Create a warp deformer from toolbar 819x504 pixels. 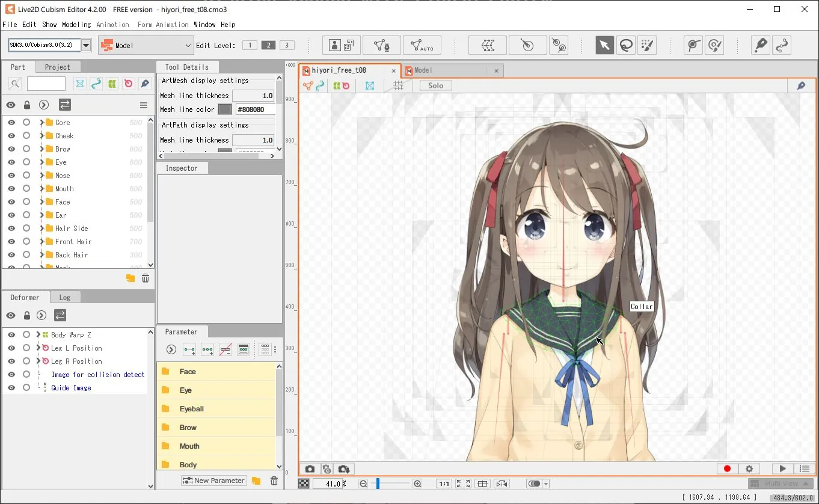pyautogui.click(x=488, y=45)
